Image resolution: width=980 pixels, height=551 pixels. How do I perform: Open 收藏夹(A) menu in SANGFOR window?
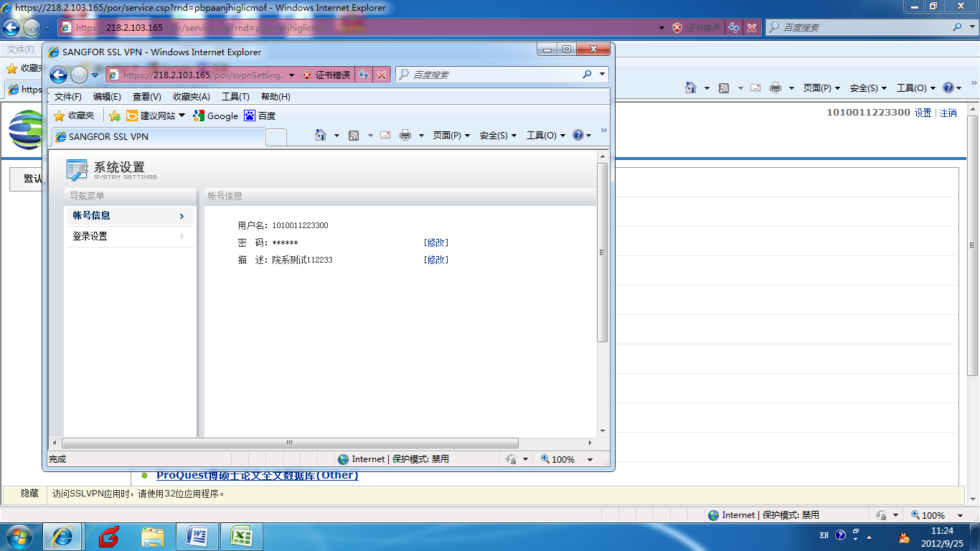[x=192, y=97]
